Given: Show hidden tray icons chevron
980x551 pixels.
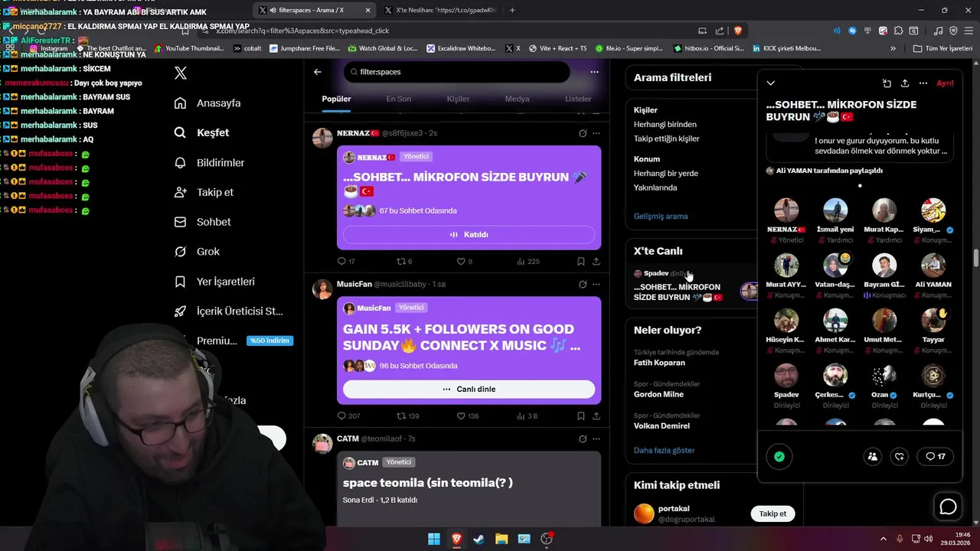Looking at the screenshot, I should click(883, 539).
